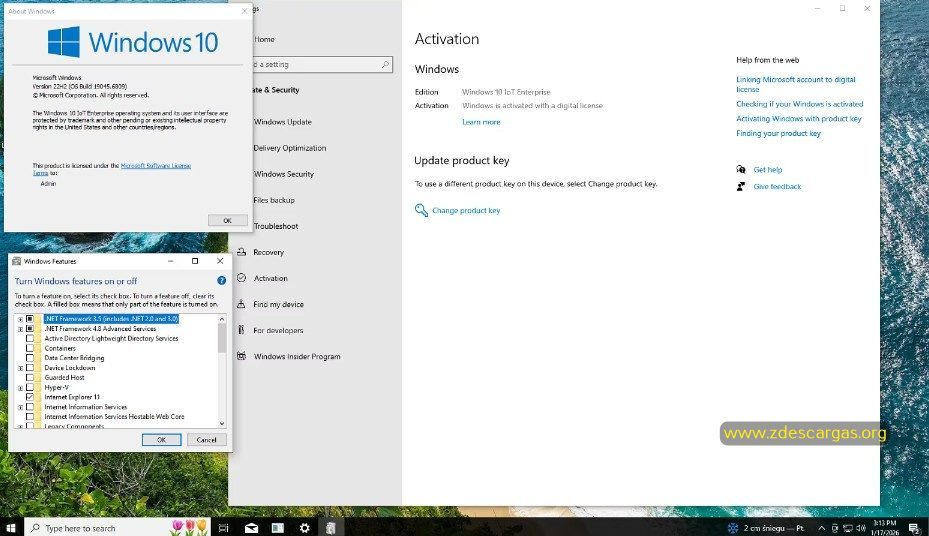Image resolution: width=929 pixels, height=536 pixels.
Task: Turn on the Hyper-V checkbox
Action: click(x=30, y=387)
